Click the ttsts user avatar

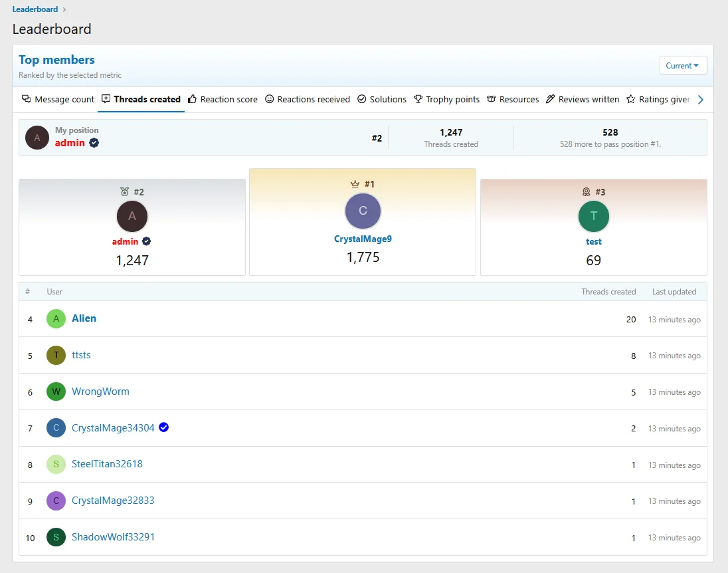[56, 355]
